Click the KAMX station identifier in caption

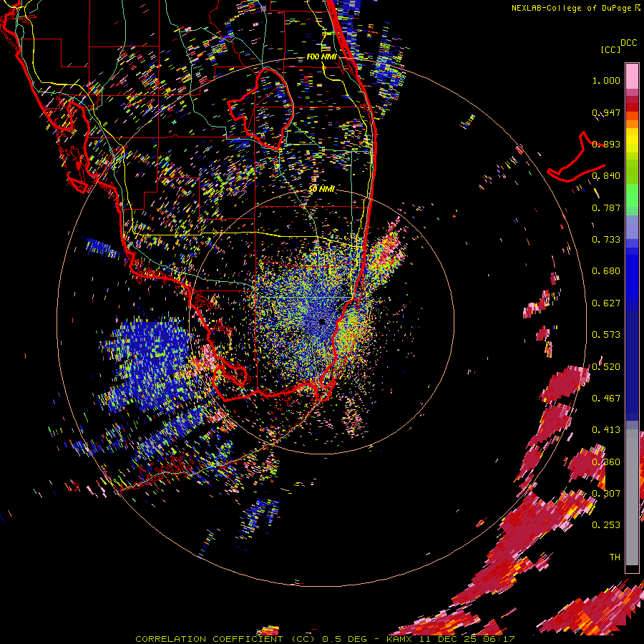(399, 639)
